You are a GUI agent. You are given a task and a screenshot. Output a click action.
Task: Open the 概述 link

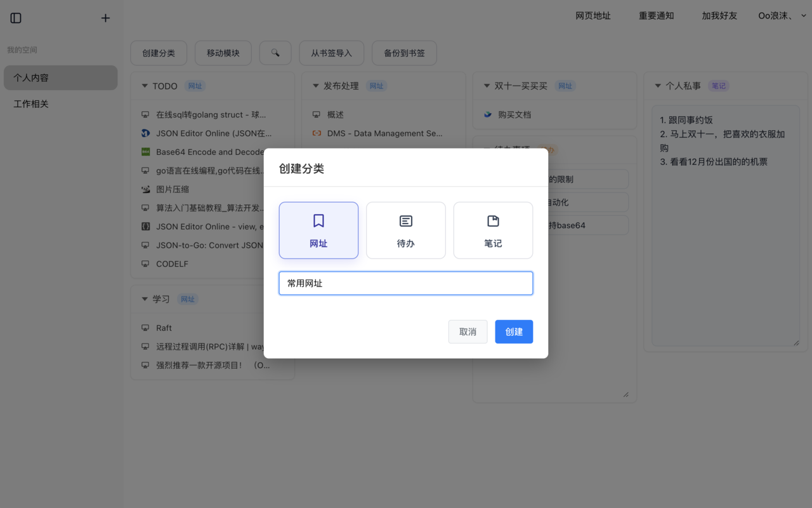click(336, 115)
